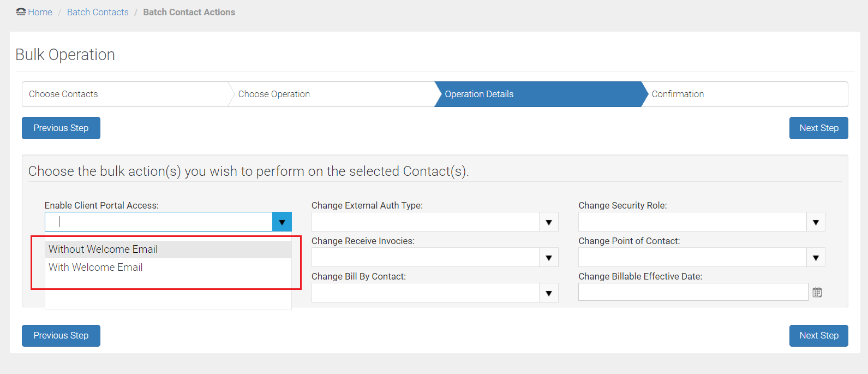Open the Change Security Role dropdown
This screenshot has height=374, width=868.
click(815, 222)
